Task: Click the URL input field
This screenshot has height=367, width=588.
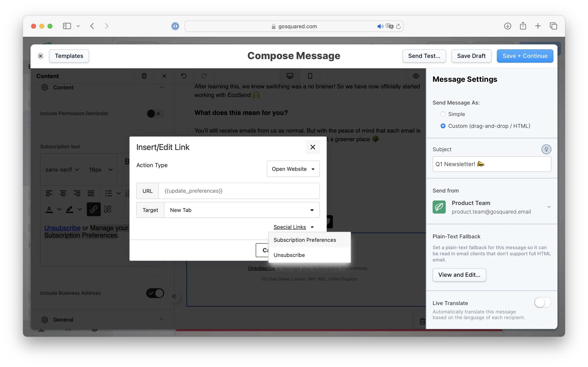Action: coord(239,191)
